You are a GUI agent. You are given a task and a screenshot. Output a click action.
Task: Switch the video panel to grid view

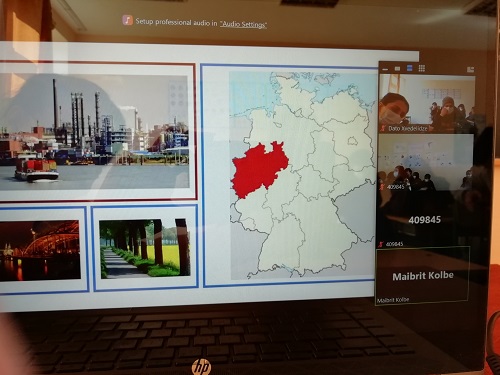pos(422,68)
